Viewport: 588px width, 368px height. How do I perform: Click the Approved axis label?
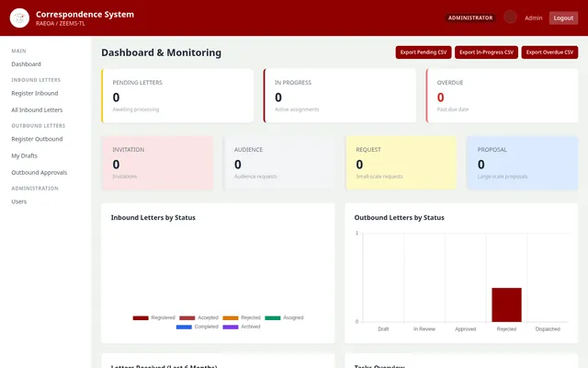pyautogui.click(x=466, y=329)
